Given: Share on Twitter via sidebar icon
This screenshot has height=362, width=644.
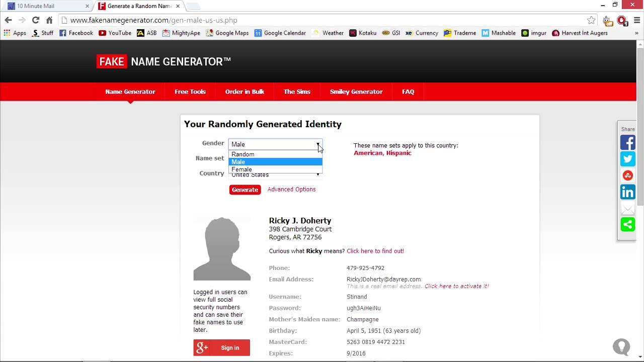Looking at the screenshot, I should point(627,159).
